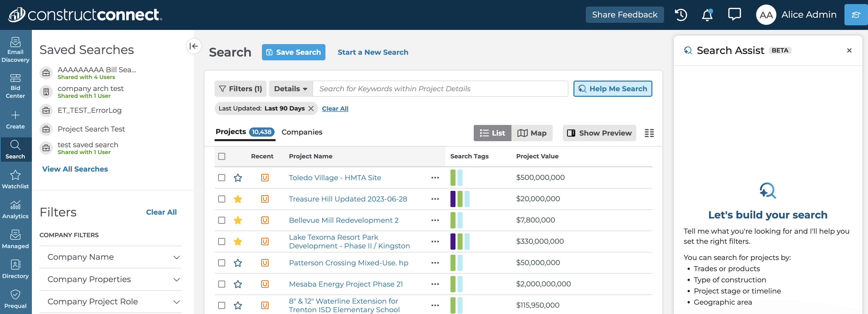This screenshot has width=868, height=314.
Task: Sort by the Project Value column header
Action: tap(537, 156)
